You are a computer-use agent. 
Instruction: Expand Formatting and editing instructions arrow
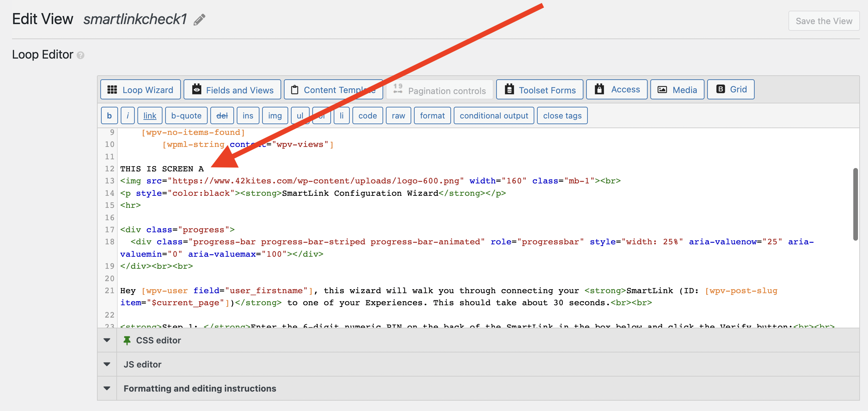tap(107, 389)
